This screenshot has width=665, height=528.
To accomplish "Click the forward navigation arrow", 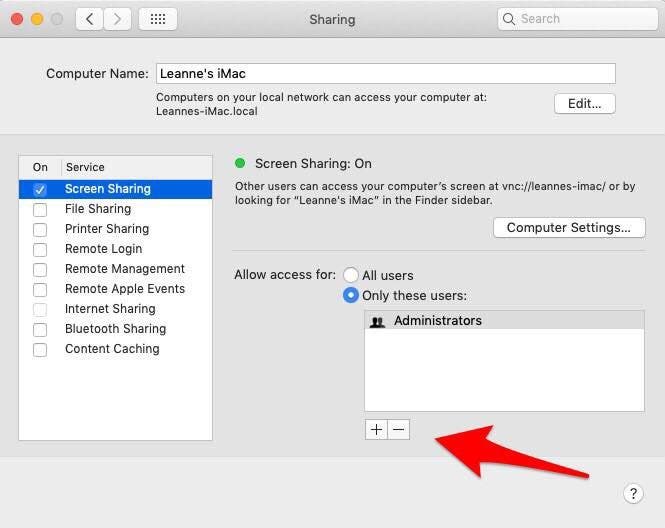I will [x=118, y=19].
